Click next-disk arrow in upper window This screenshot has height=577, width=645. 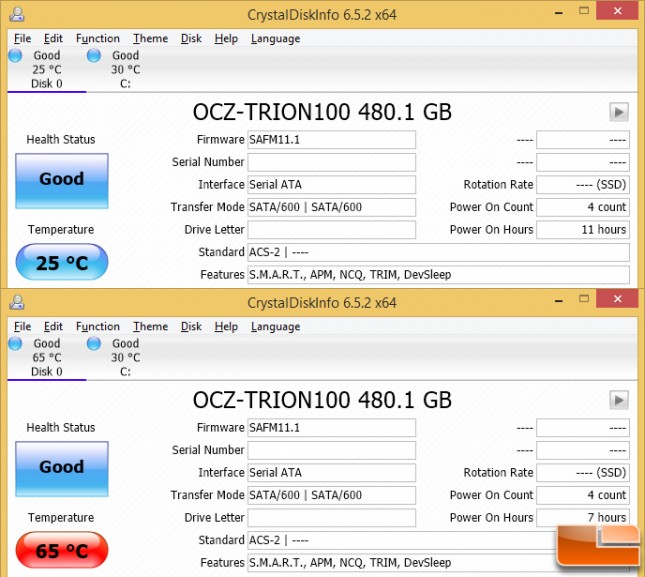619,112
